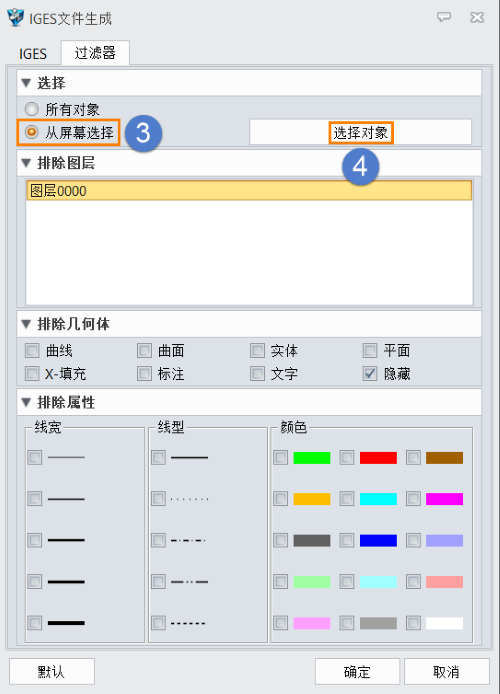
Task: Click the comment bubble icon in title bar
Action: pyautogui.click(x=444, y=17)
